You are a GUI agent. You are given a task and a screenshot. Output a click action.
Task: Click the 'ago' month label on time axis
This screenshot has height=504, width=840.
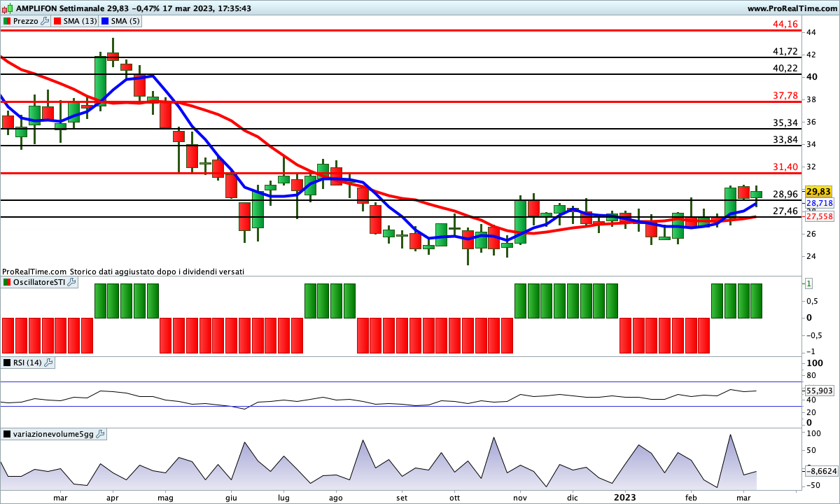tap(336, 498)
